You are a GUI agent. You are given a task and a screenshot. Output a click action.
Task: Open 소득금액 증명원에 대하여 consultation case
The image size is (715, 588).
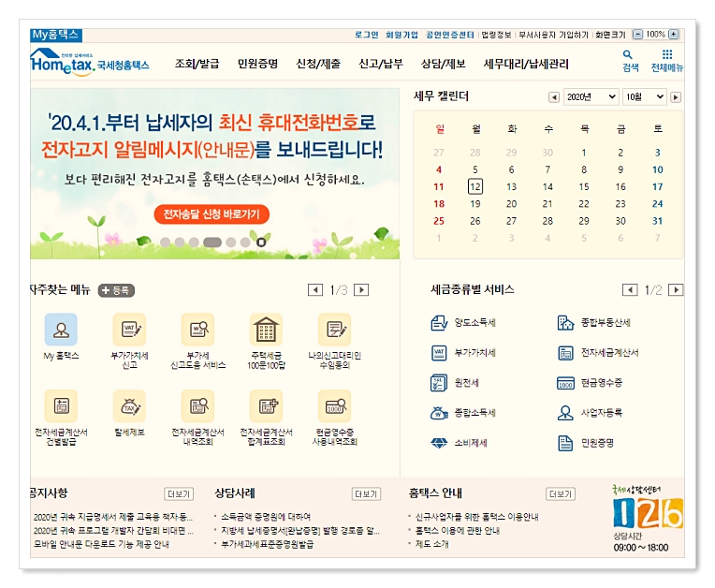pyautogui.click(x=266, y=517)
